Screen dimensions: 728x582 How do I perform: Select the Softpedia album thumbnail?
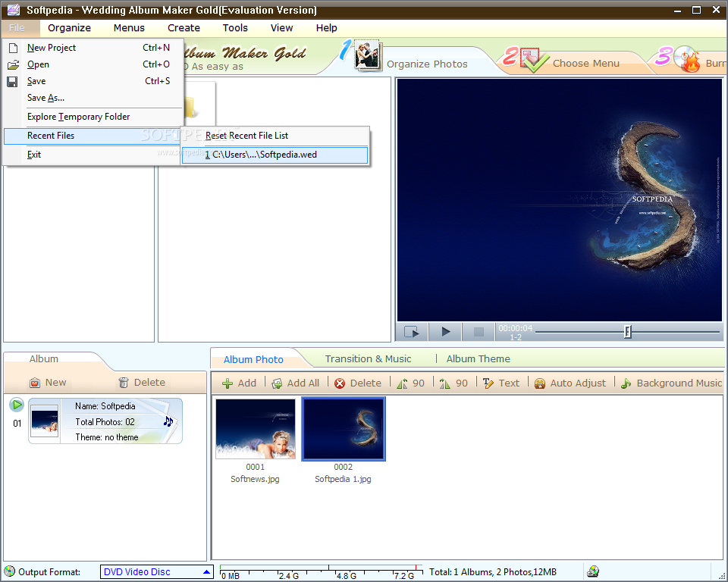[x=45, y=421]
